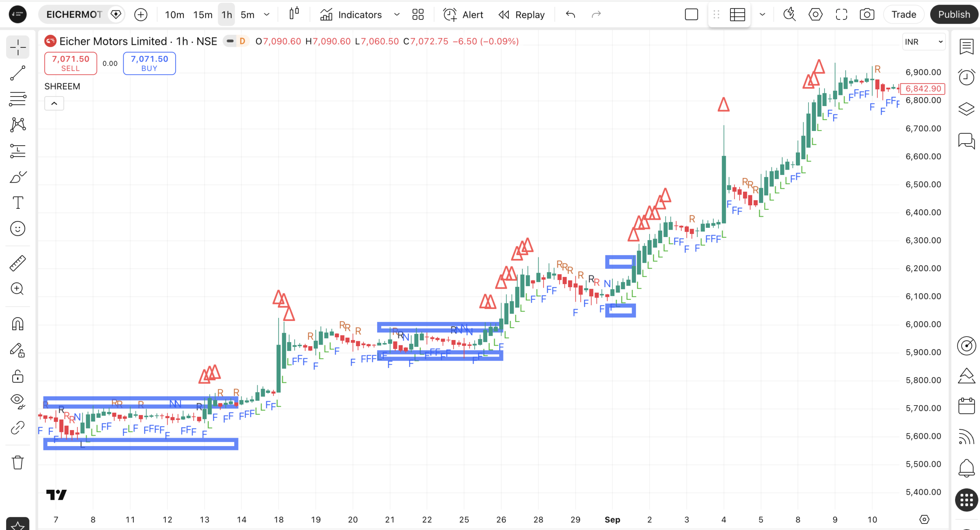This screenshot has height=530, width=980.
Task: Open the target screener icon
Action: pyautogui.click(x=966, y=346)
